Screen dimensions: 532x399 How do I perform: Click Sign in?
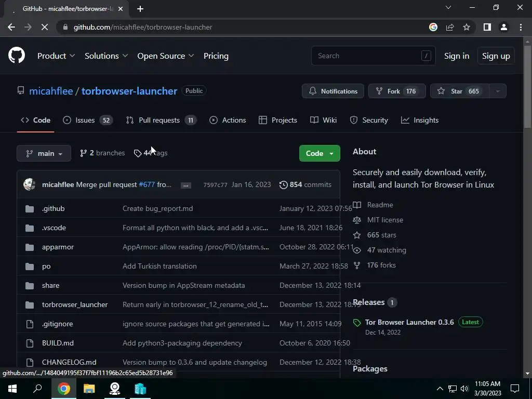tap(457, 56)
